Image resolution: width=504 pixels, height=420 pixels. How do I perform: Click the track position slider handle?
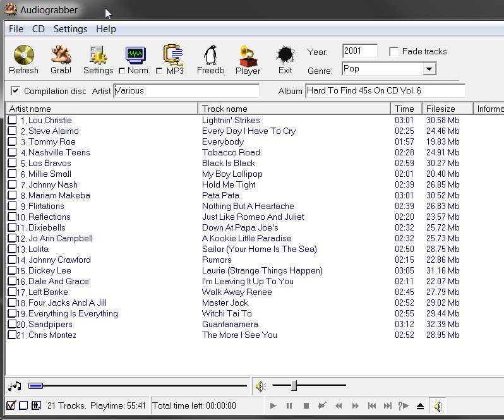[35, 386]
